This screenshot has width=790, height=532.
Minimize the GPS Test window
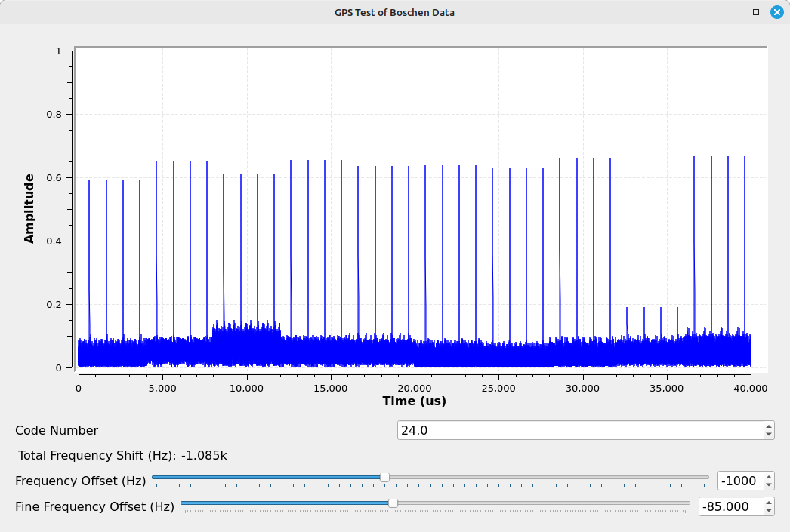point(735,12)
